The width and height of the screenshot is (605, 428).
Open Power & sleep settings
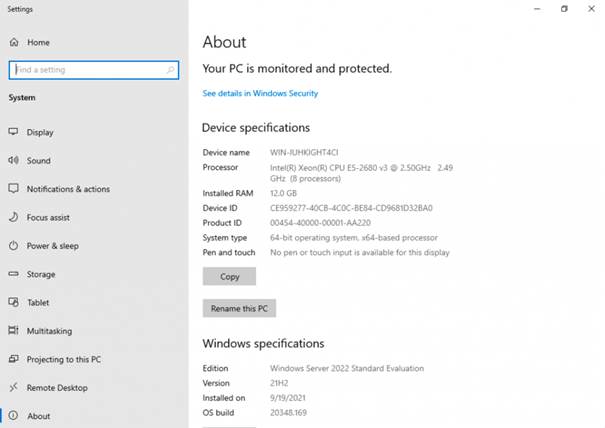pos(94,246)
